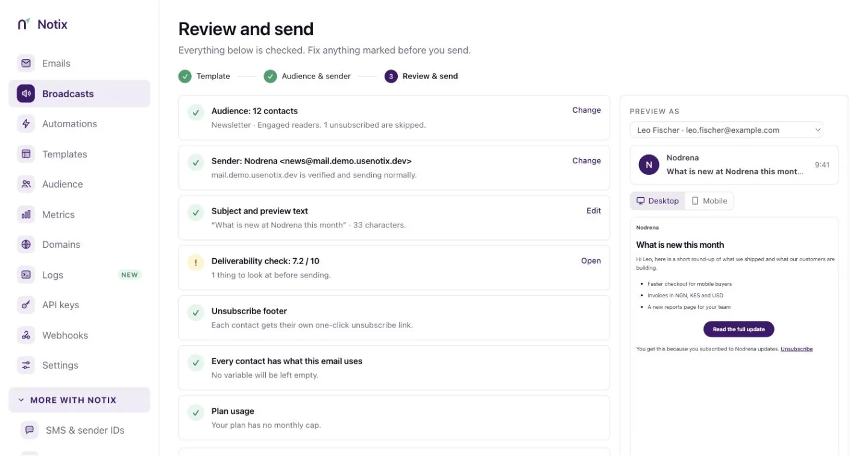Click the yellow warning icon on Deliverability check
The height and width of the screenshot is (456, 868).
click(x=195, y=263)
